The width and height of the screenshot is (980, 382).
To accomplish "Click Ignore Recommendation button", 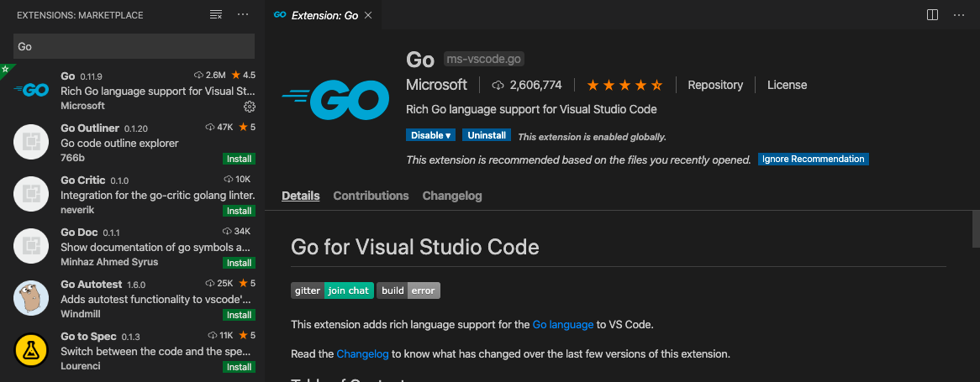I will 813,160.
